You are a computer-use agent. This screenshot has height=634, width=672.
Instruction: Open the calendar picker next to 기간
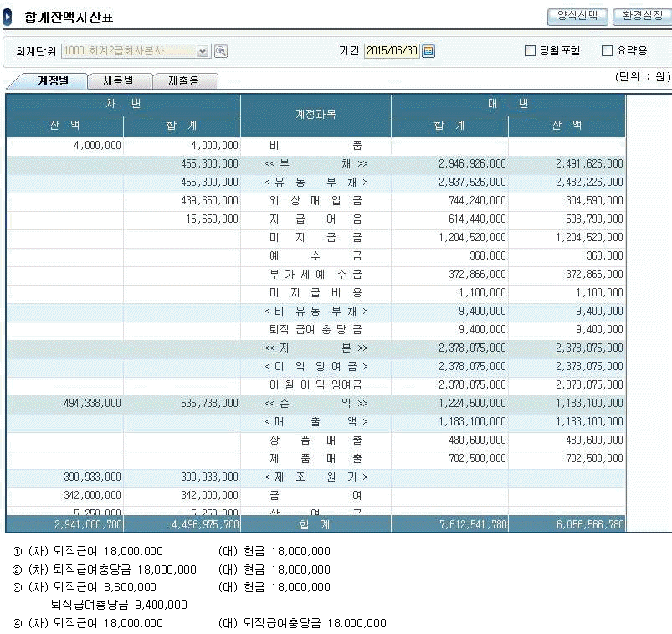pos(428,51)
